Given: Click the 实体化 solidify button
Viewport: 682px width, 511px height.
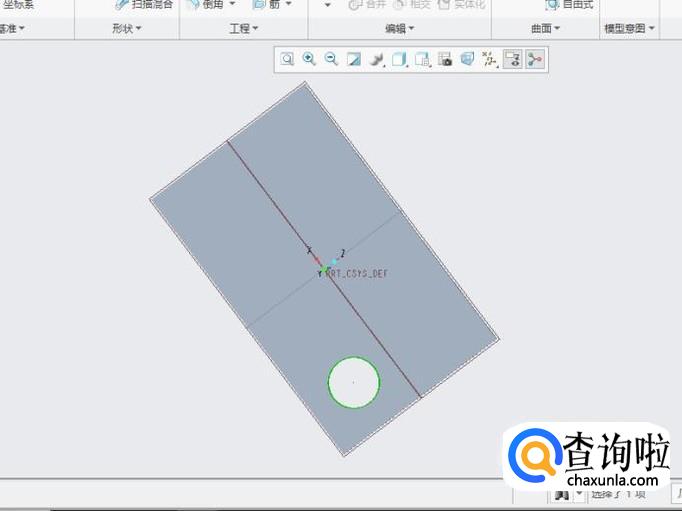Looking at the screenshot, I should pos(461,5).
